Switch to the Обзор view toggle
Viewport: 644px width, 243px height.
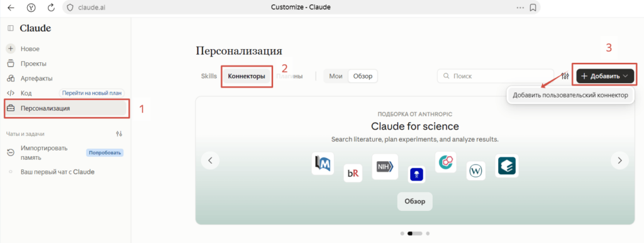point(363,76)
